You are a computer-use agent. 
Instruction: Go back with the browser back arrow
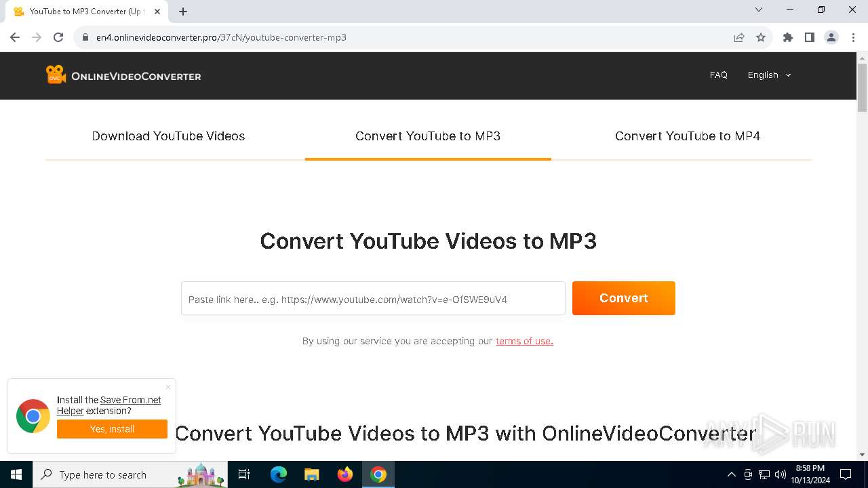point(15,37)
